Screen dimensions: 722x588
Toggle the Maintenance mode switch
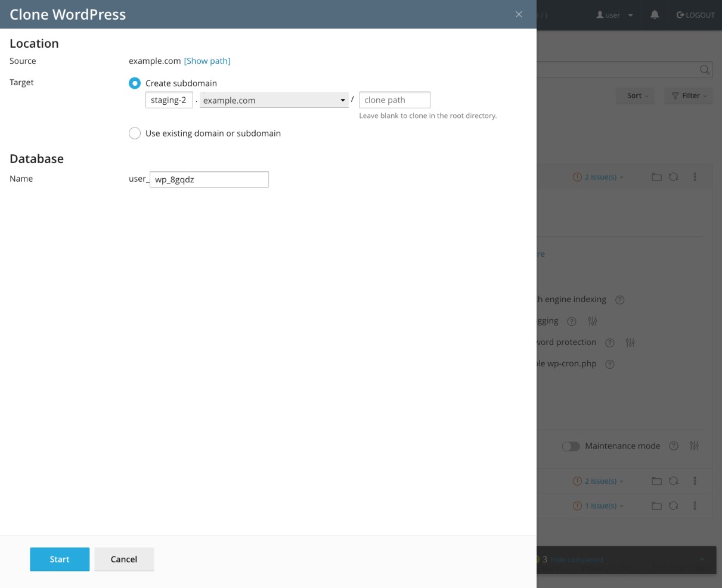pyautogui.click(x=571, y=446)
